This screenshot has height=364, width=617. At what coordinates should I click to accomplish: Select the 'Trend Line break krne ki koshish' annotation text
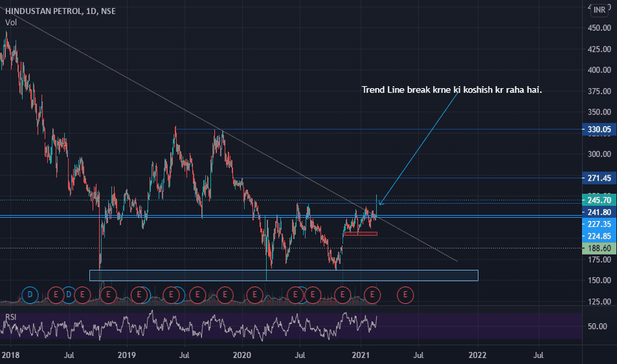(x=451, y=90)
